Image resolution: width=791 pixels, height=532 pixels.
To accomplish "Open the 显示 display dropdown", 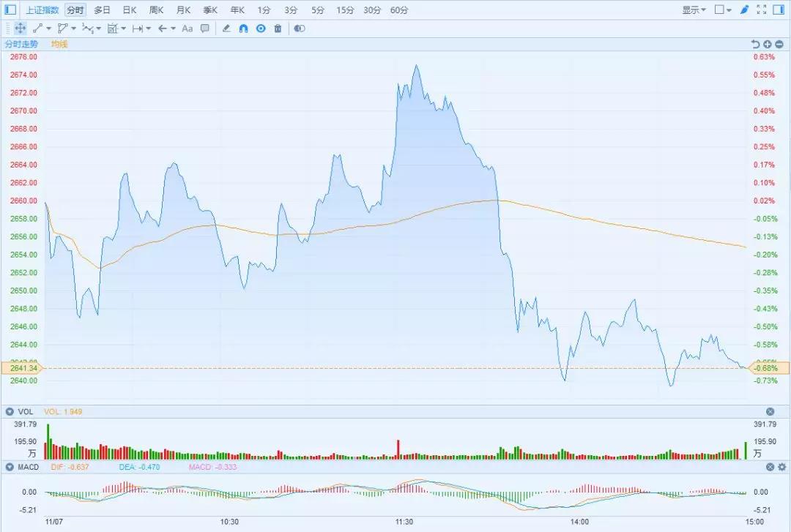I will coord(694,10).
